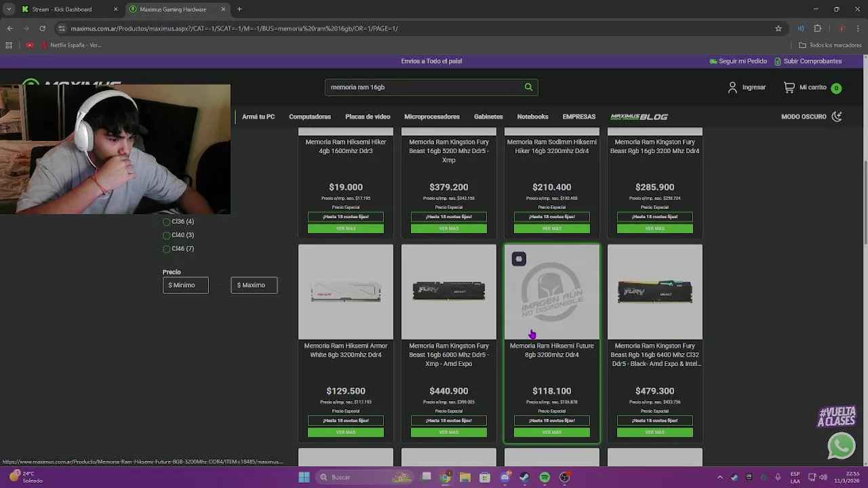This screenshot has height=488, width=868.
Task: Click VER MAS for Hiksemi Future 8gb
Action: point(552,432)
